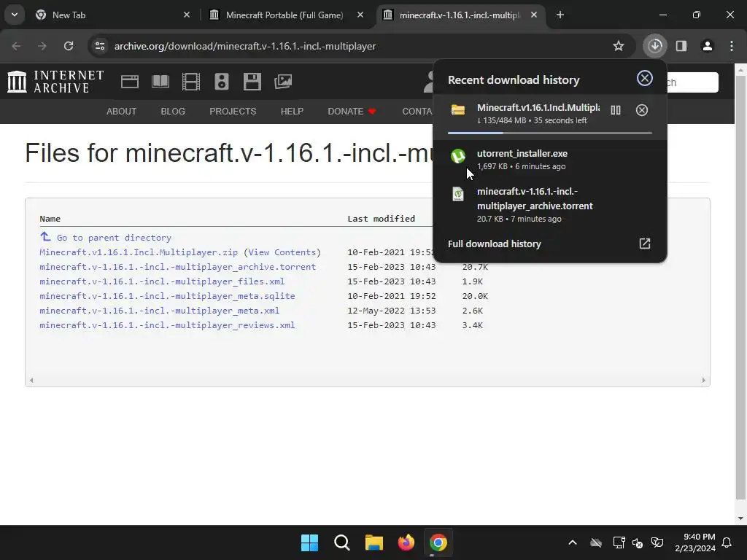Screen dimensions: 747x560
Task: Click the address bar URL field
Action: 352,46
